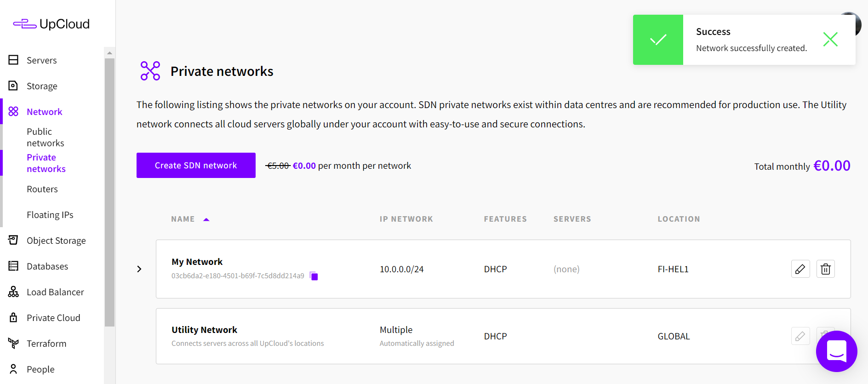
Task: Click the Utility Network name
Action: (204, 330)
